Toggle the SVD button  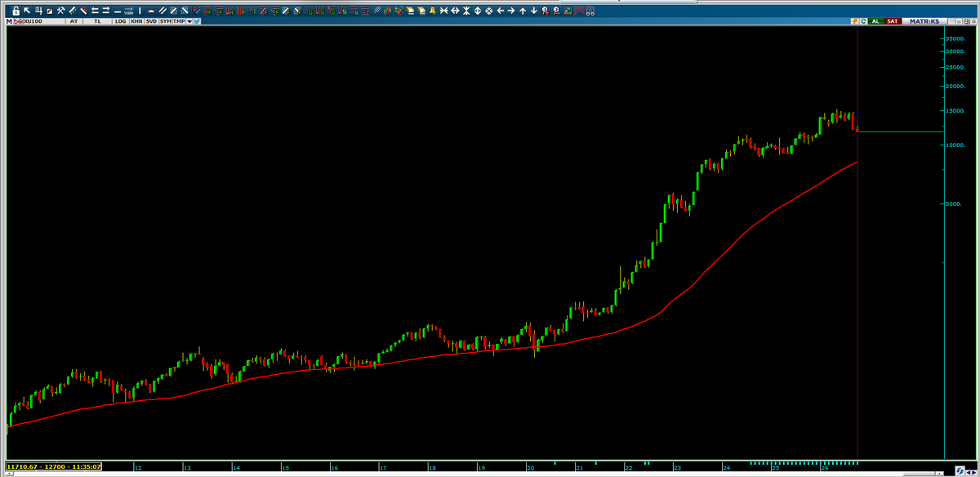click(151, 21)
